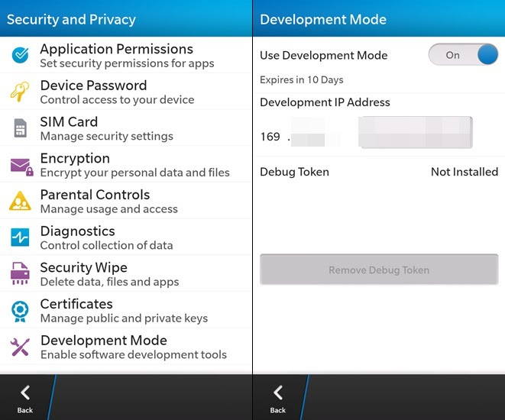Tap the '169' IP address octet
505x420 pixels.
pos(270,137)
